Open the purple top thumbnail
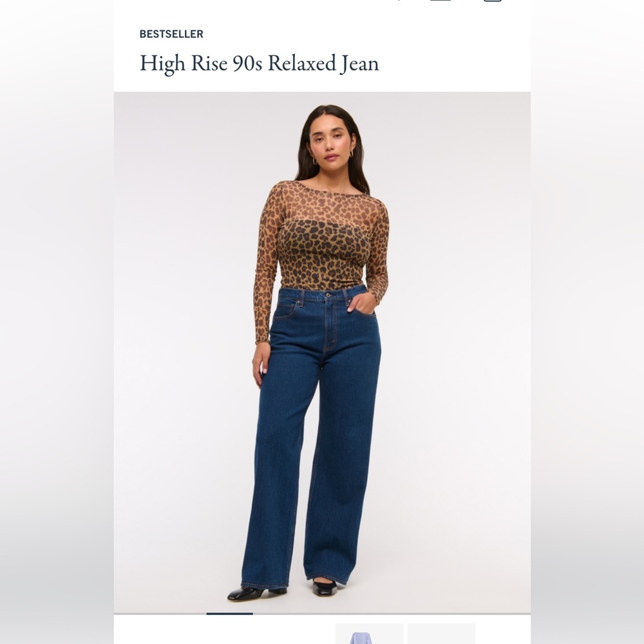 coord(369,633)
